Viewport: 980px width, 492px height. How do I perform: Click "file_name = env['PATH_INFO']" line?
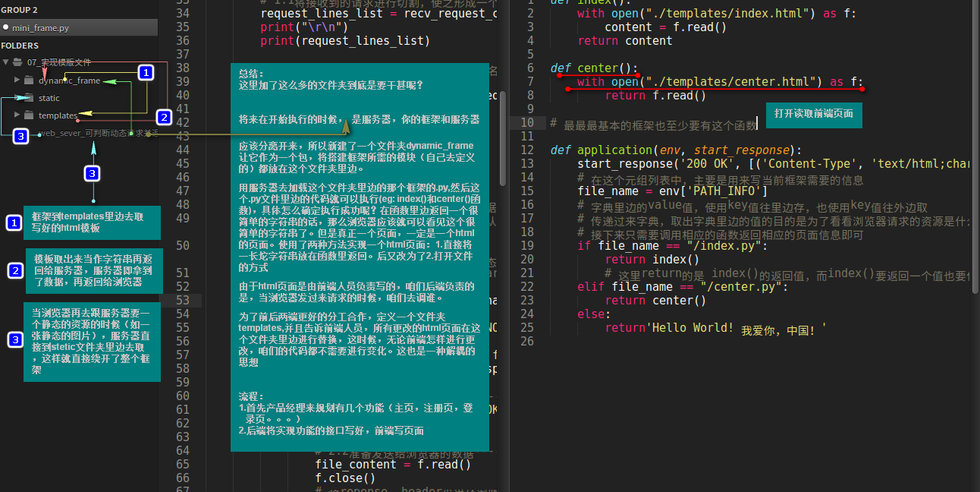(673, 191)
